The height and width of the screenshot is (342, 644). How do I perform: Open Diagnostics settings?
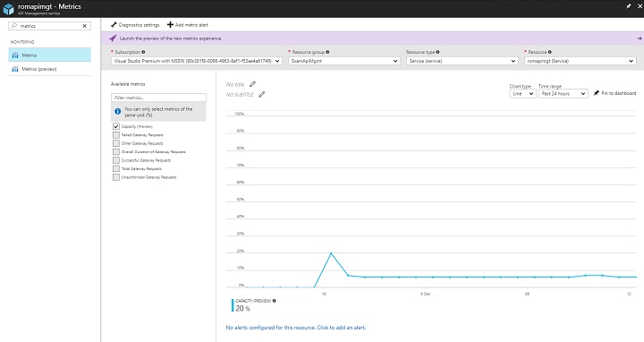tap(135, 25)
